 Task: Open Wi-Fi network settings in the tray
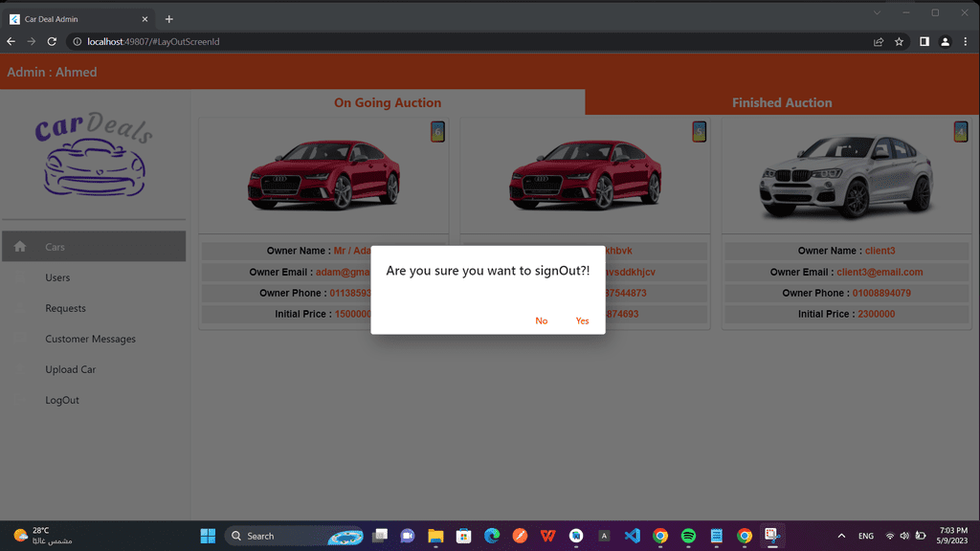[x=890, y=536]
